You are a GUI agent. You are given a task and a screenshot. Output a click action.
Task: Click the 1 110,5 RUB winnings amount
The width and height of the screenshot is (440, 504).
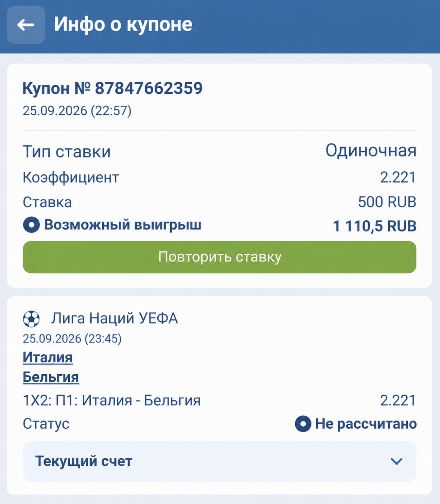(374, 226)
